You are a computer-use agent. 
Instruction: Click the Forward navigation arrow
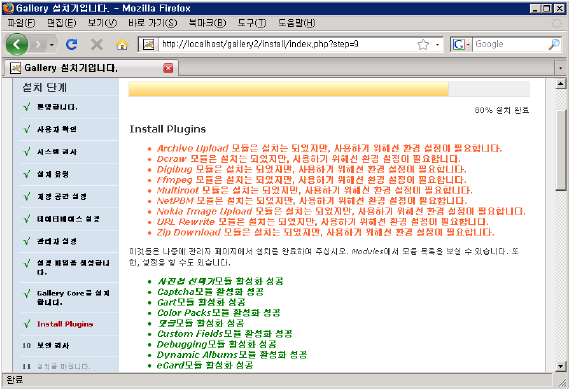click(x=37, y=45)
